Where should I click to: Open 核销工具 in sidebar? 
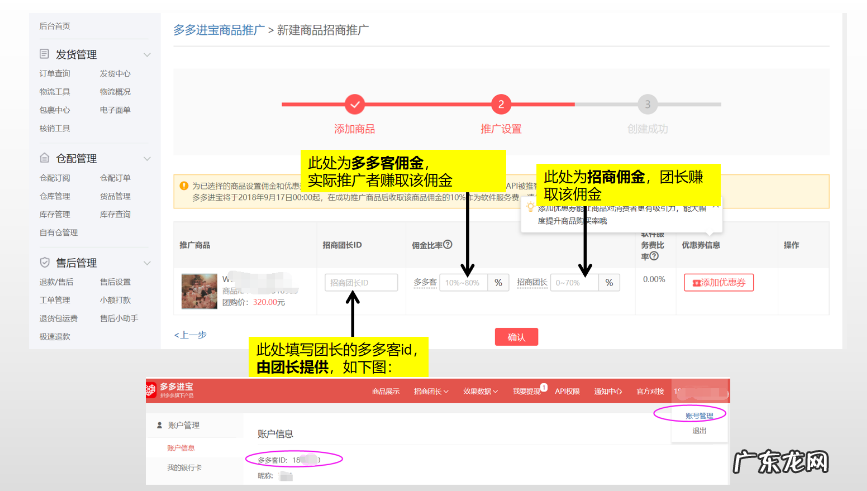[x=55, y=128]
